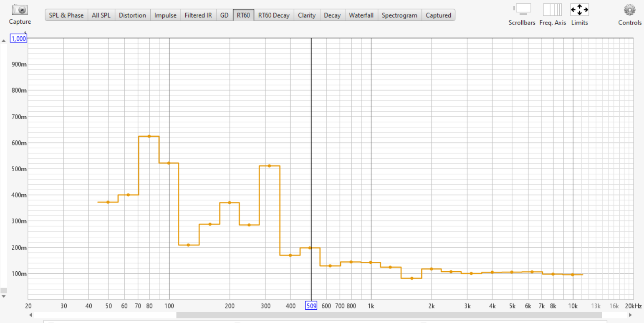Open the graph Limits dialog

click(579, 10)
